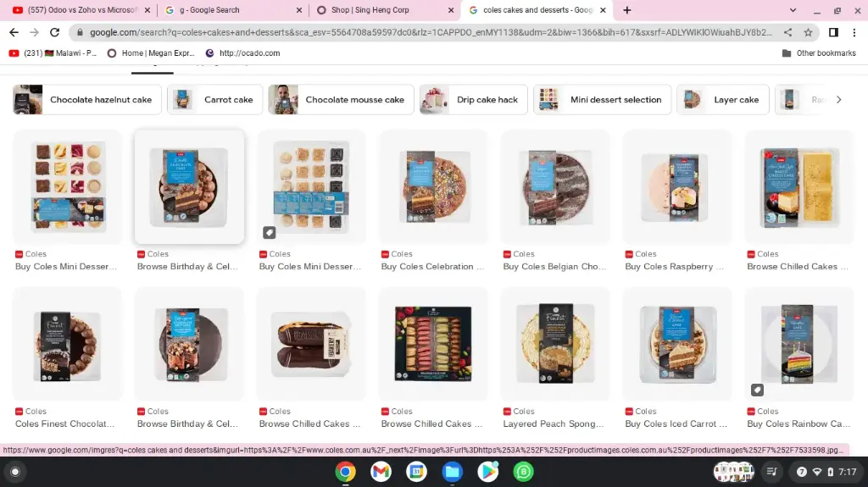Viewport: 868px width, 487px height.
Task: Filter by Mini dessert selection chip
Action: (603, 100)
